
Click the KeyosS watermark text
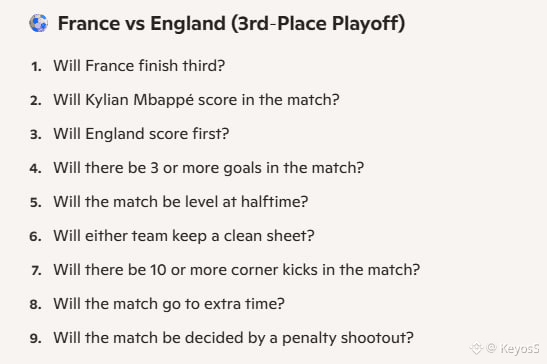click(x=520, y=348)
